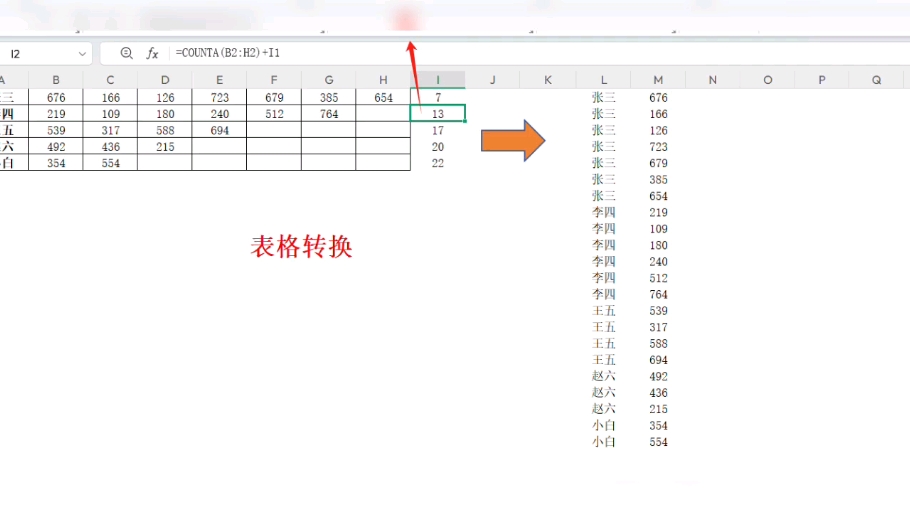Image resolution: width=910 pixels, height=512 pixels.
Task: Click cell containing 219 in column M
Action: click(x=658, y=212)
